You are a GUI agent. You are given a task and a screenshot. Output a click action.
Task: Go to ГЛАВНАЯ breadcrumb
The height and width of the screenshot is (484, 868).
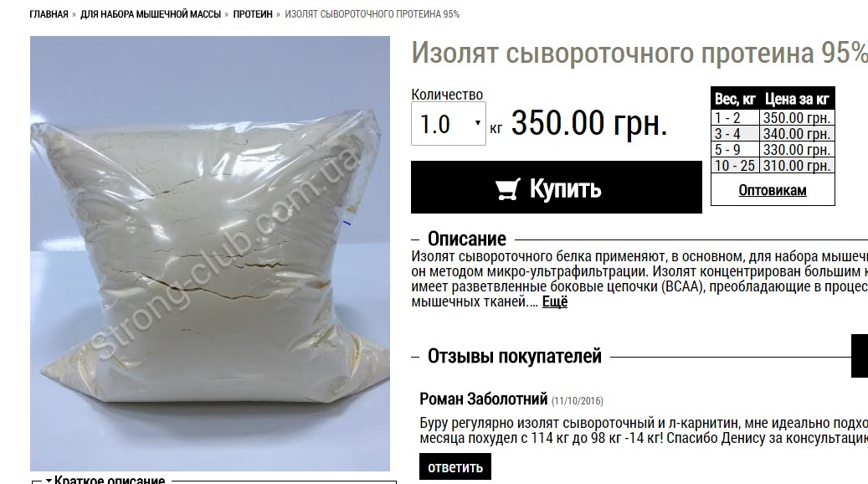49,14
